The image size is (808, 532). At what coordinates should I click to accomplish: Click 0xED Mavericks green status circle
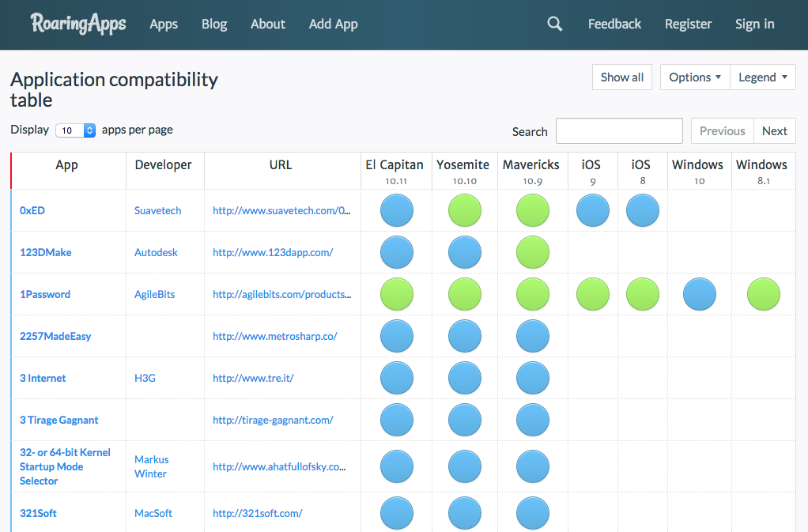click(x=533, y=210)
